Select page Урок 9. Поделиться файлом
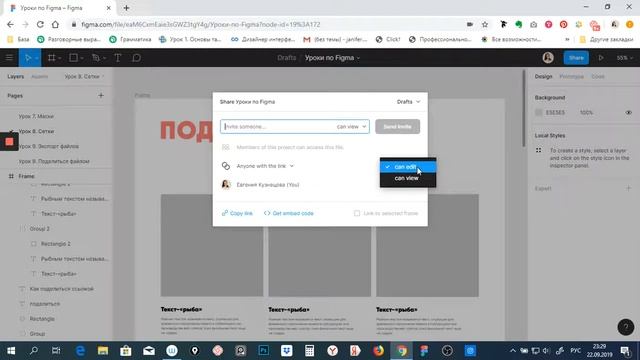 click(54, 161)
